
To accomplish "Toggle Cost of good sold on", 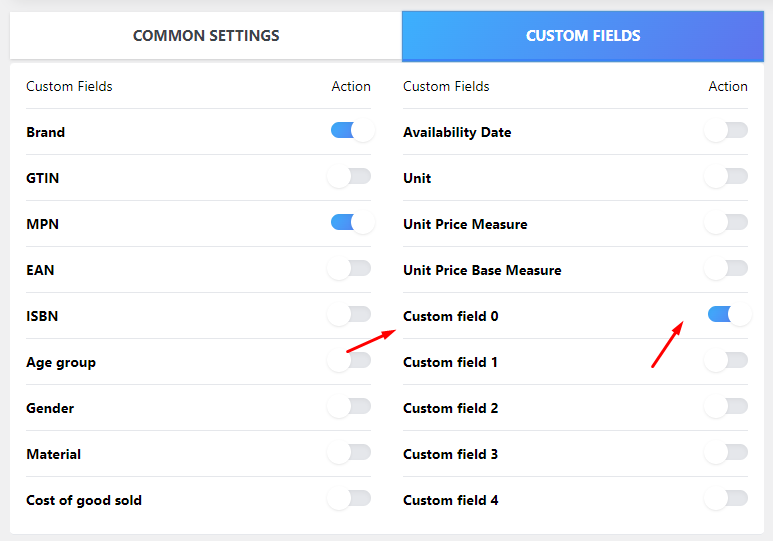I will (351, 499).
